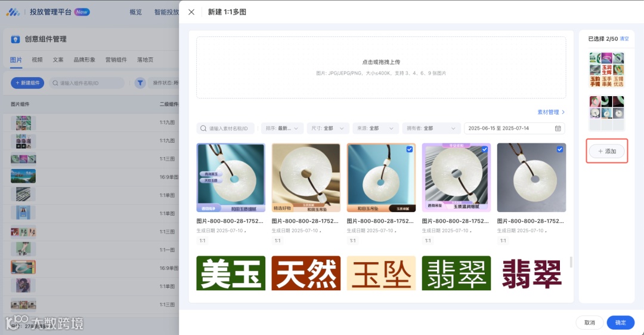The height and width of the screenshot is (335, 644).
Task: Click the 请输入素材名称/ID search field
Action: [225, 128]
